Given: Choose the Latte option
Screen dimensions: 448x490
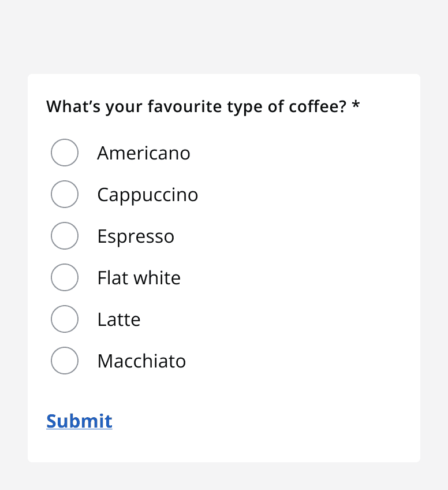Looking at the screenshot, I should [65, 319].
